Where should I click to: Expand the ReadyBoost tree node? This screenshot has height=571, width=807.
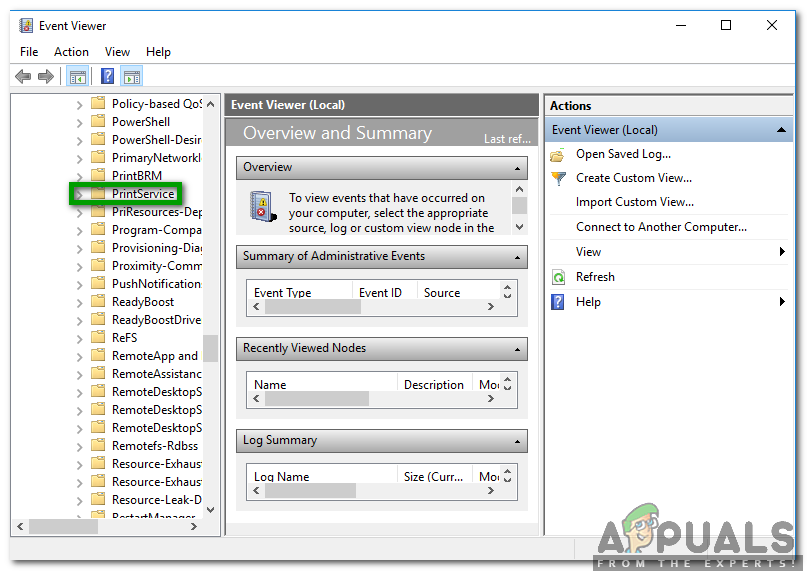coord(79,303)
